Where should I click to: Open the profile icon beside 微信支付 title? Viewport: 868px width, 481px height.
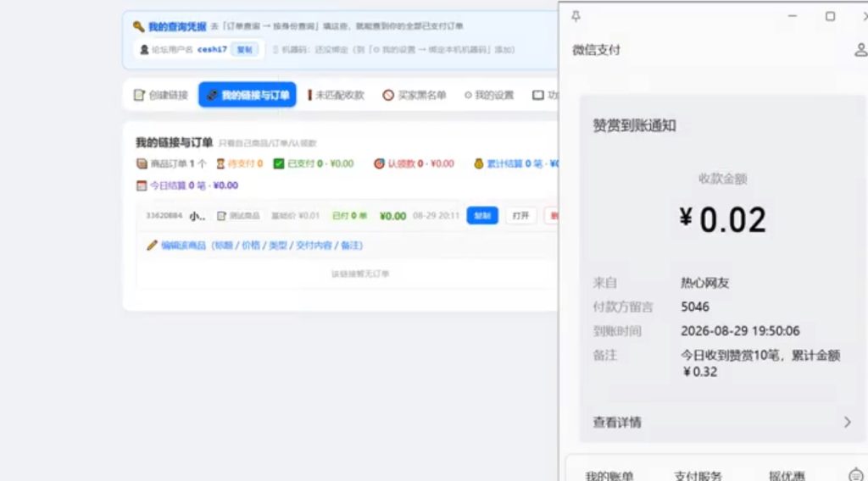(861, 50)
